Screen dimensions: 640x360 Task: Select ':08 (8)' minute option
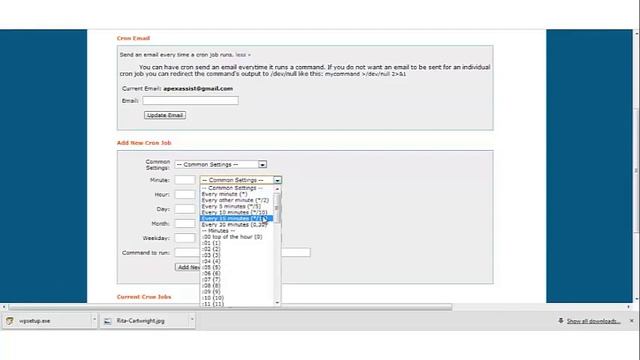(211, 286)
